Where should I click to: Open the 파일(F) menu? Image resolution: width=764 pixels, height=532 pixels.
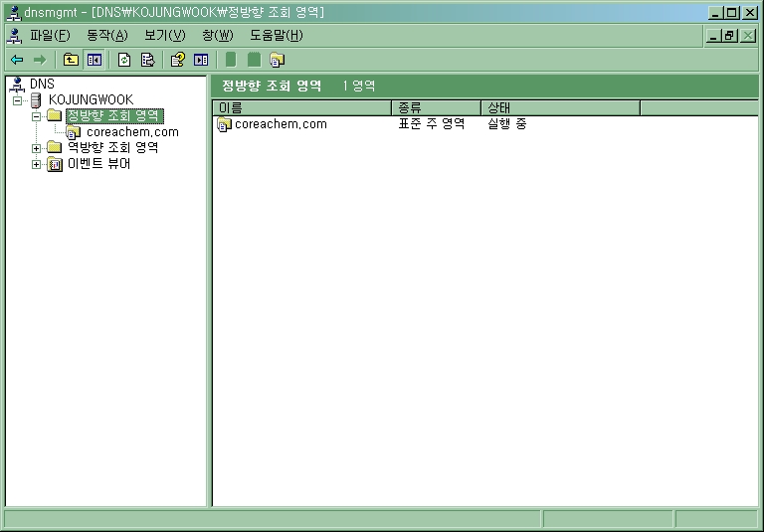point(50,36)
